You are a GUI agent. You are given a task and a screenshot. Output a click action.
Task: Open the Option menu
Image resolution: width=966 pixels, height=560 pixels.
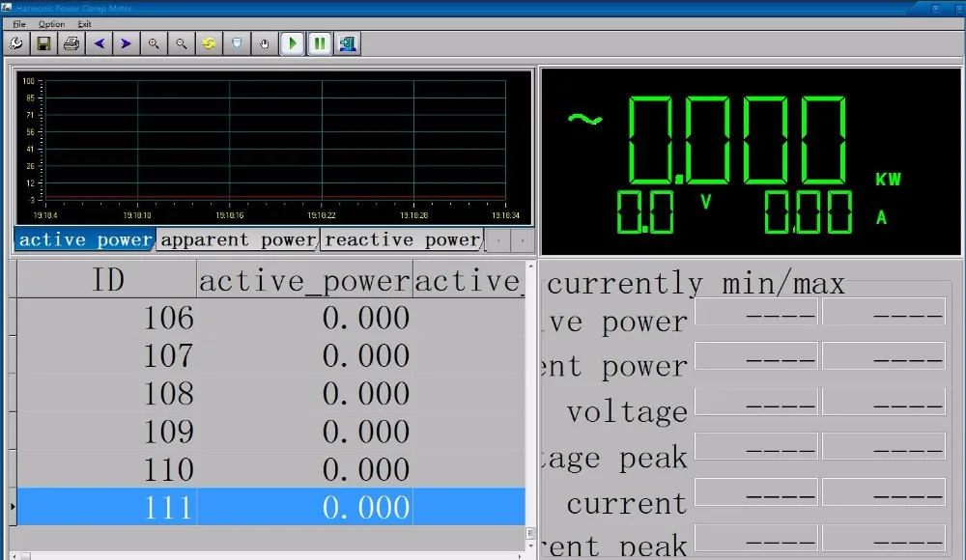tap(51, 23)
